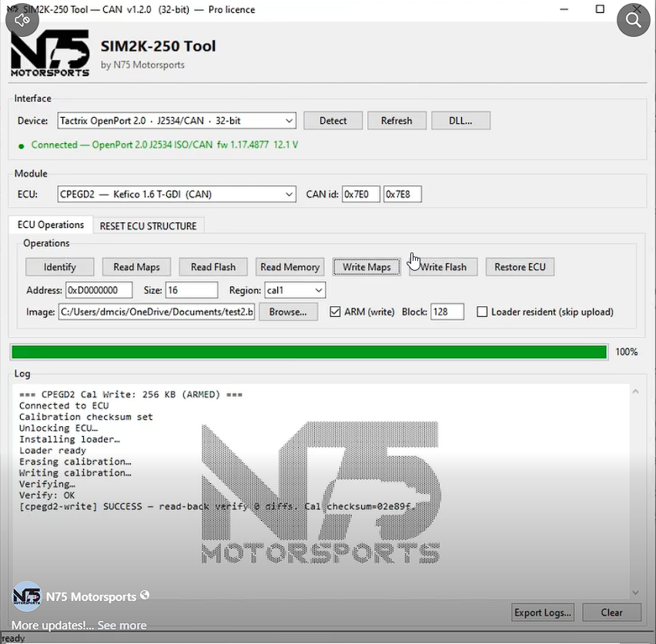
Task: Click the Image file path field
Action: click(x=156, y=312)
